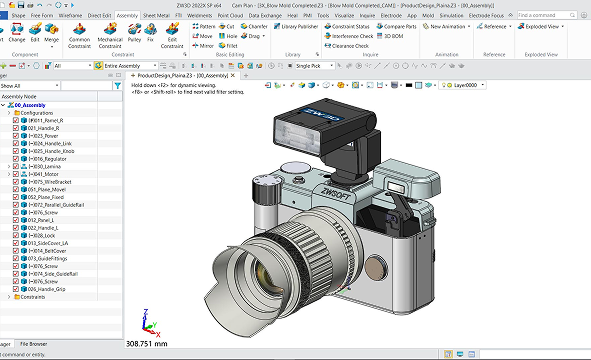Viewport: 591px width, 360px height.
Task: Open the Merge component tool
Action: coord(52,34)
